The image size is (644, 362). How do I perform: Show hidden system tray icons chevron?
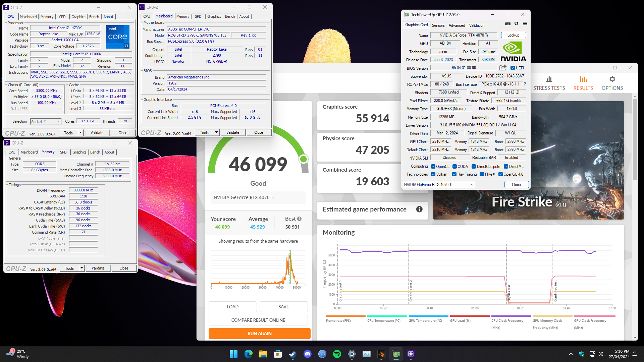(571, 354)
